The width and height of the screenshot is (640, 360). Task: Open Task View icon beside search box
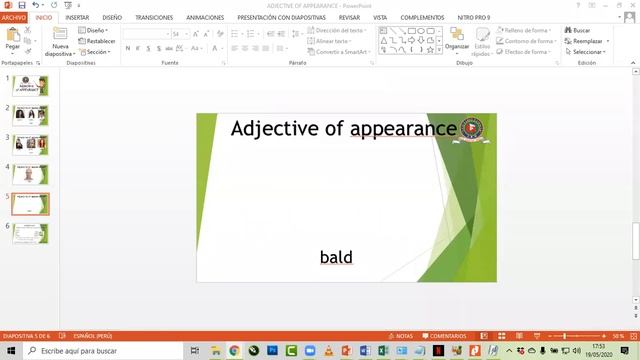[x=195, y=351]
